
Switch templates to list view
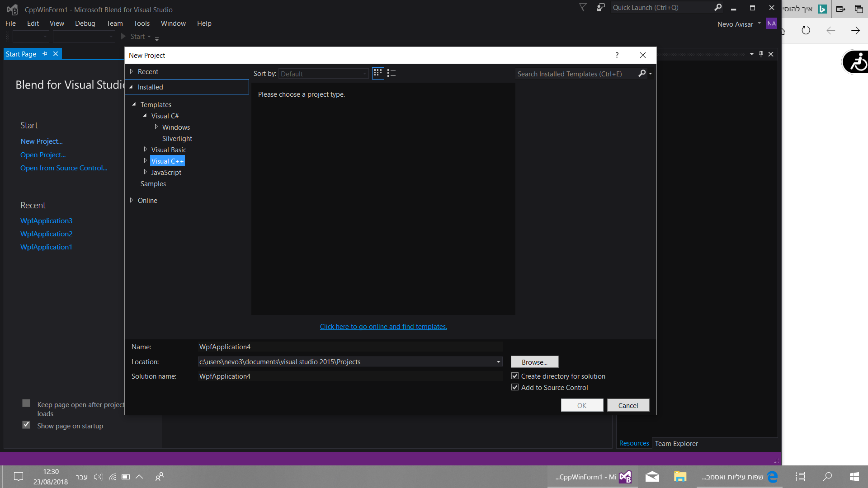pyautogui.click(x=392, y=73)
